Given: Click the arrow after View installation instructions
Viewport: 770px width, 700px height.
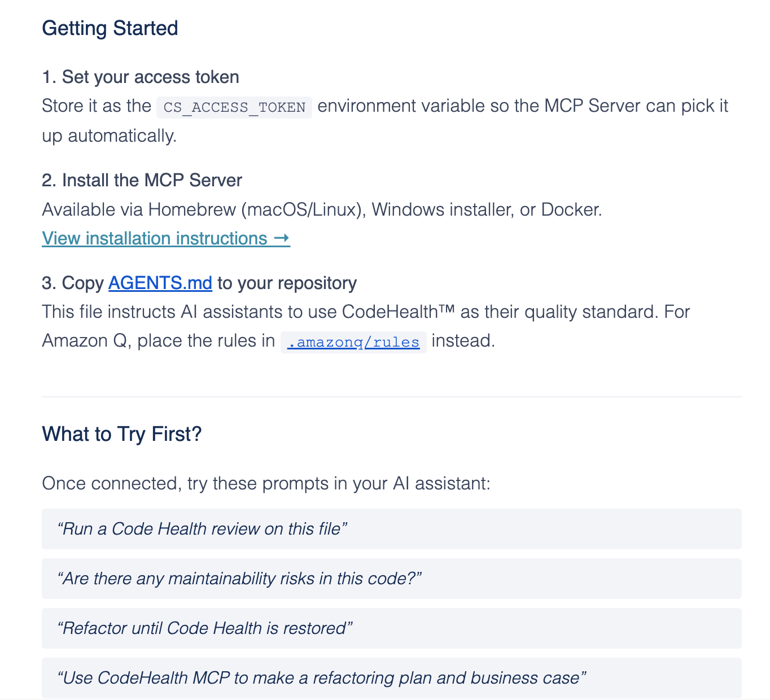Looking at the screenshot, I should pyautogui.click(x=282, y=239).
